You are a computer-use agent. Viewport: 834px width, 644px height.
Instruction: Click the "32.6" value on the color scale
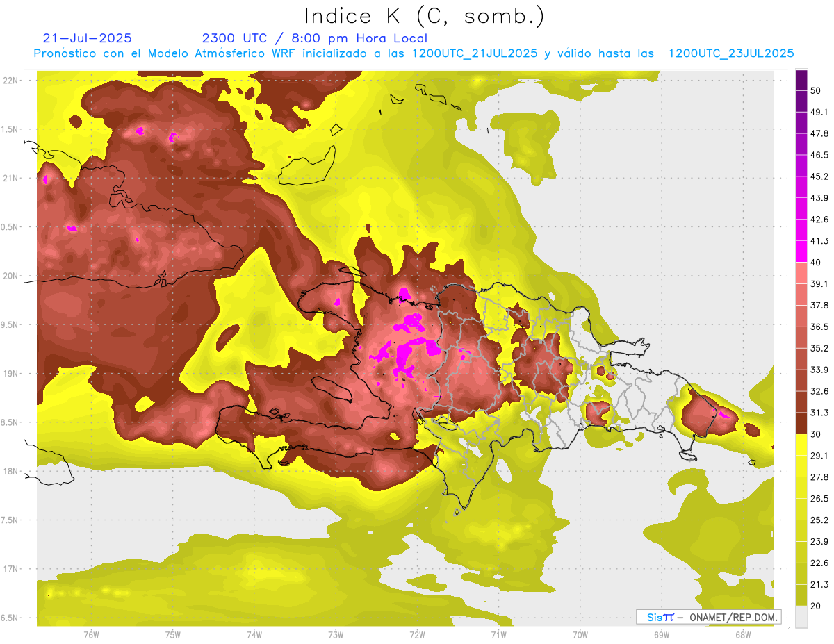click(819, 391)
